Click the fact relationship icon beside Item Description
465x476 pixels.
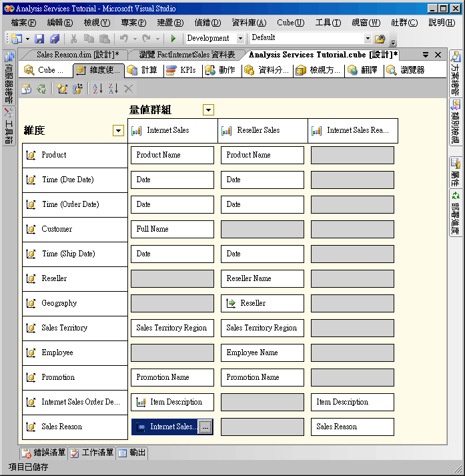click(x=141, y=402)
